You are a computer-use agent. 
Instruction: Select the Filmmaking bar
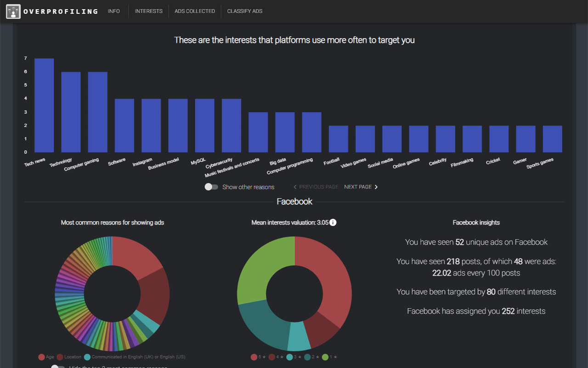472,139
